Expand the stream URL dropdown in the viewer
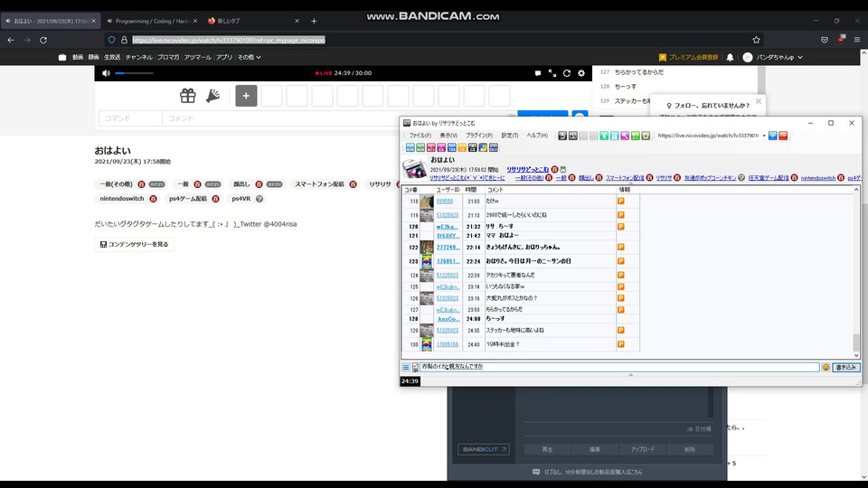The image size is (868, 488). coord(764,136)
